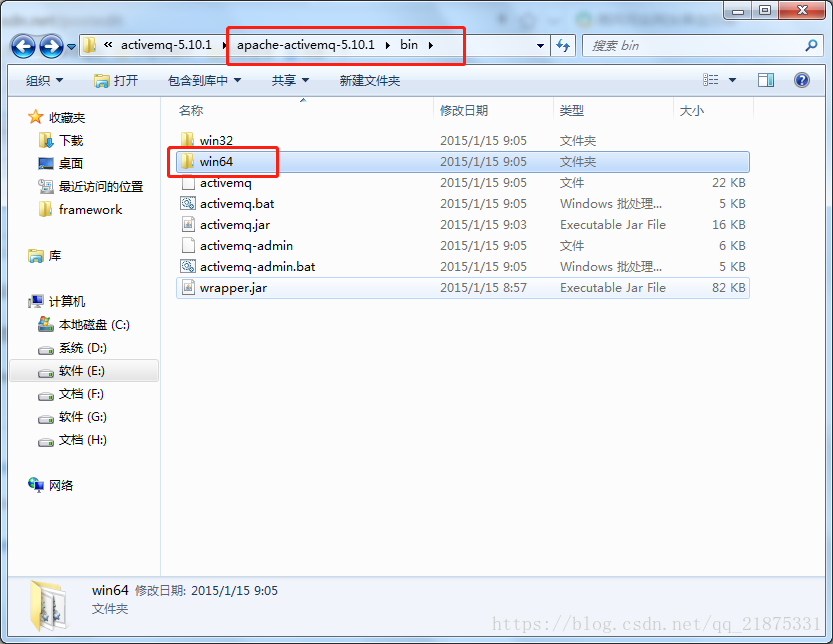Open 计算机 in navigation pane
This screenshot has width=833, height=644.
[66, 302]
